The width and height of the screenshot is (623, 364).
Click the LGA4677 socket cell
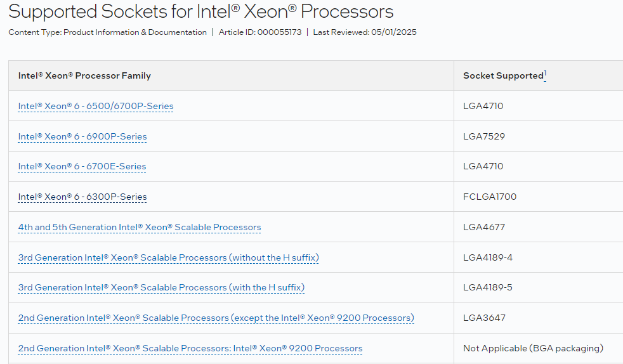pyautogui.click(x=484, y=227)
